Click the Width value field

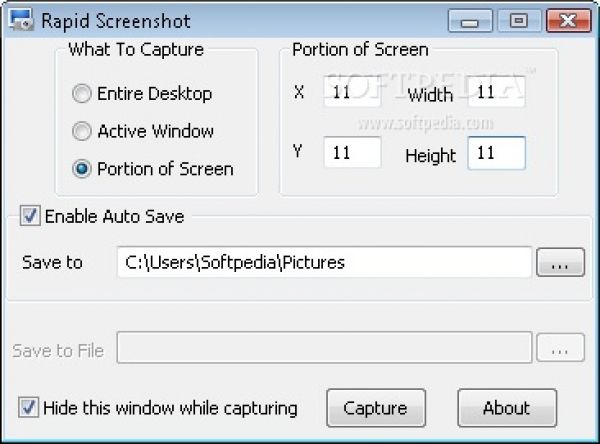(496, 93)
